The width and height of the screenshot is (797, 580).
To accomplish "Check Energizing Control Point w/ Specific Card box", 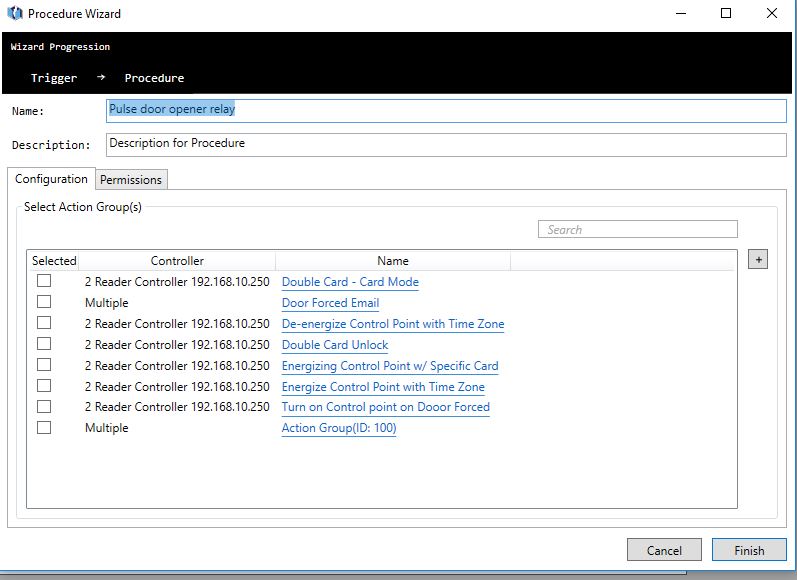I will click(x=44, y=364).
